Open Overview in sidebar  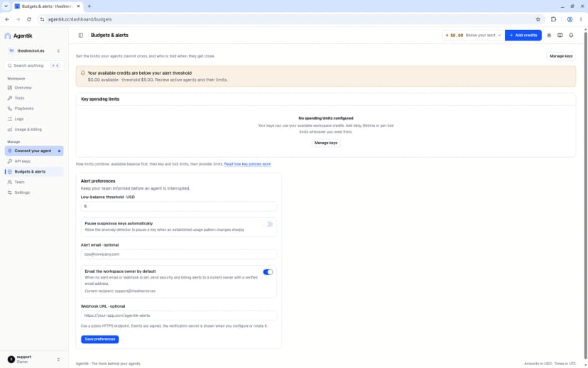click(x=34, y=87)
